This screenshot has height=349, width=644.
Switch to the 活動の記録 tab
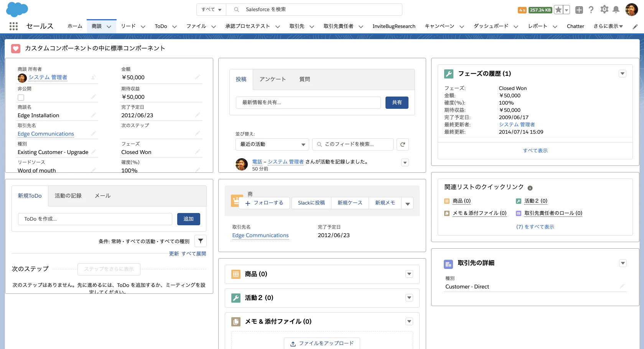pyautogui.click(x=69, y=195)
